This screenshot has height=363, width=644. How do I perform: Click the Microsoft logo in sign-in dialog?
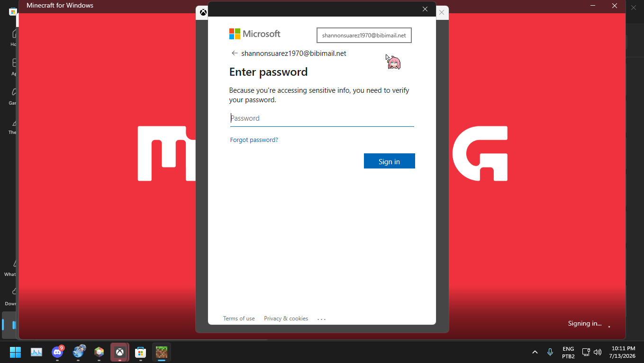click(255, 34)
